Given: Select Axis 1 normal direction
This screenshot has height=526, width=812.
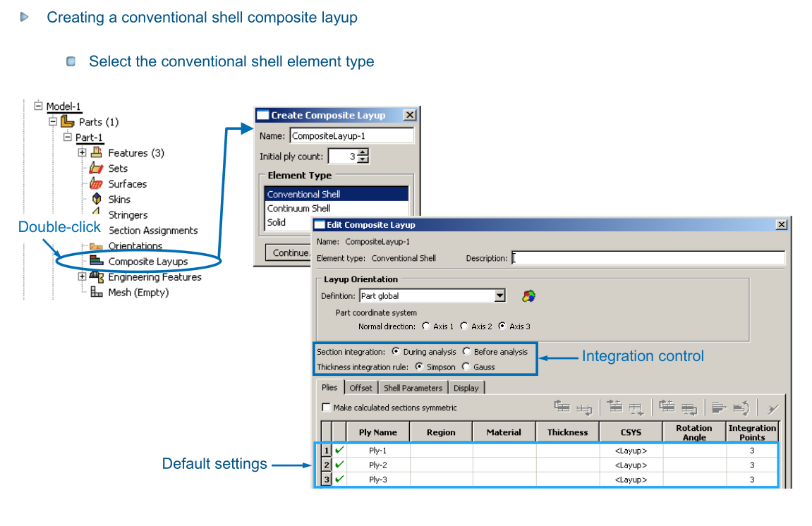Looking at the screenshot, I should coord(425,326).
